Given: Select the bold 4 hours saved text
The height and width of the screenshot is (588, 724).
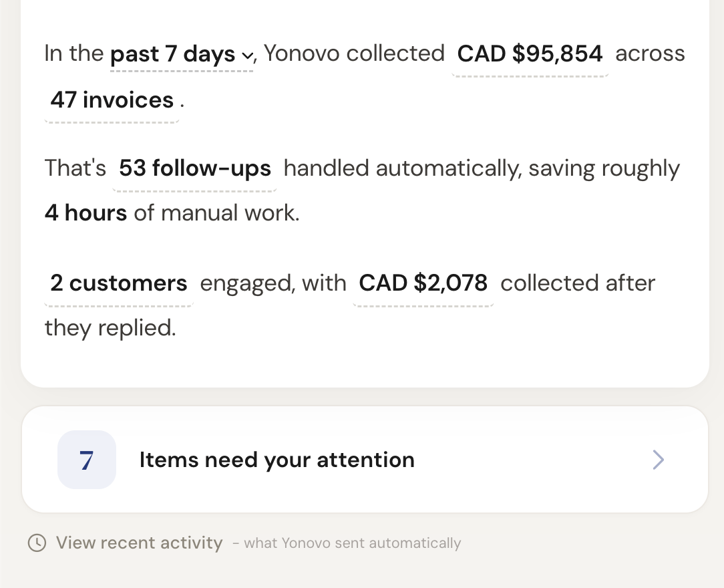Looking at the screenshot, I should [85, 212].
